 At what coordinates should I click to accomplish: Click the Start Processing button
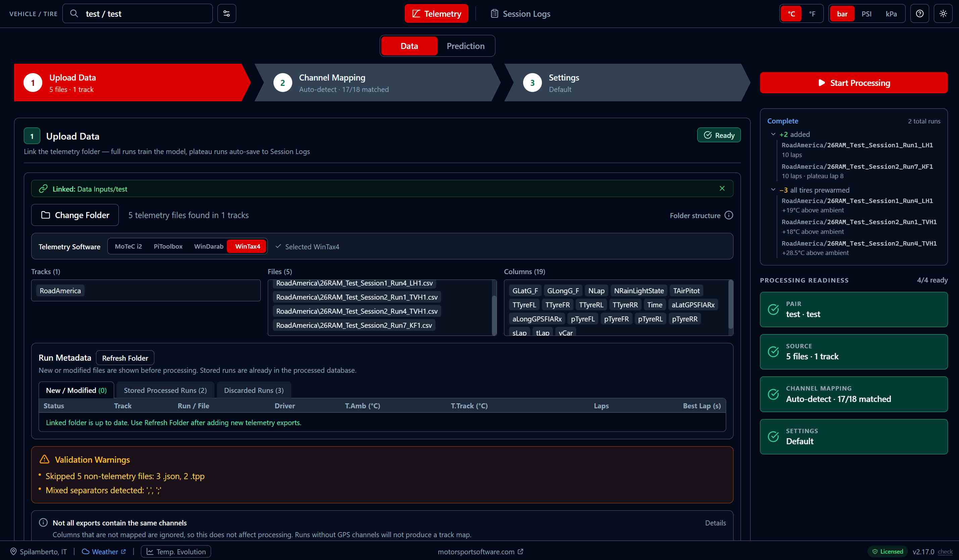854,83
